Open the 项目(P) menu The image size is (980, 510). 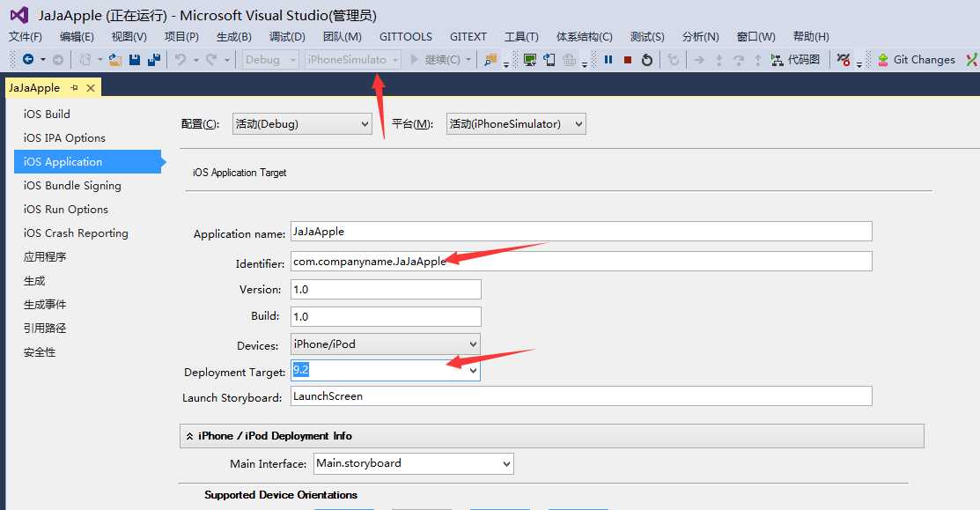[x=182, y=36]
